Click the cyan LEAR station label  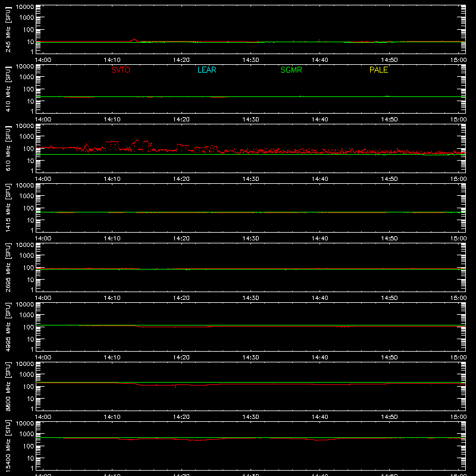pos(206,70)
